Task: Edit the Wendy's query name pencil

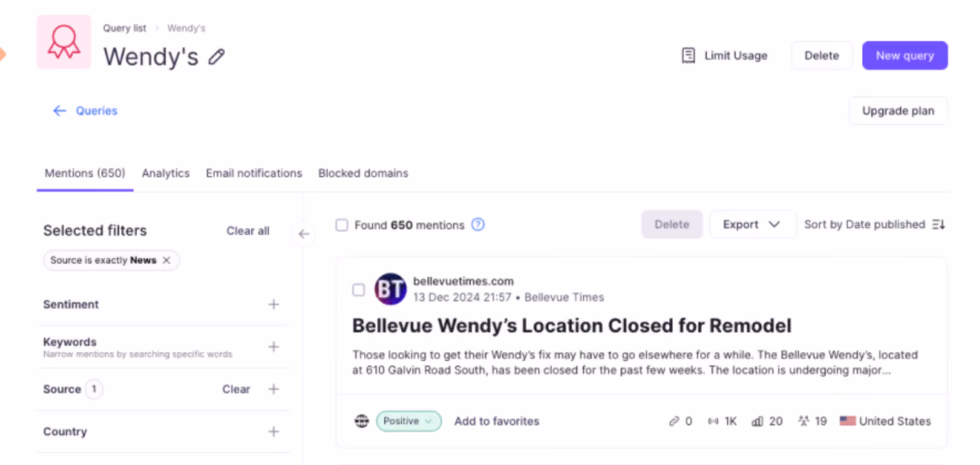Action: pos(217,57)
